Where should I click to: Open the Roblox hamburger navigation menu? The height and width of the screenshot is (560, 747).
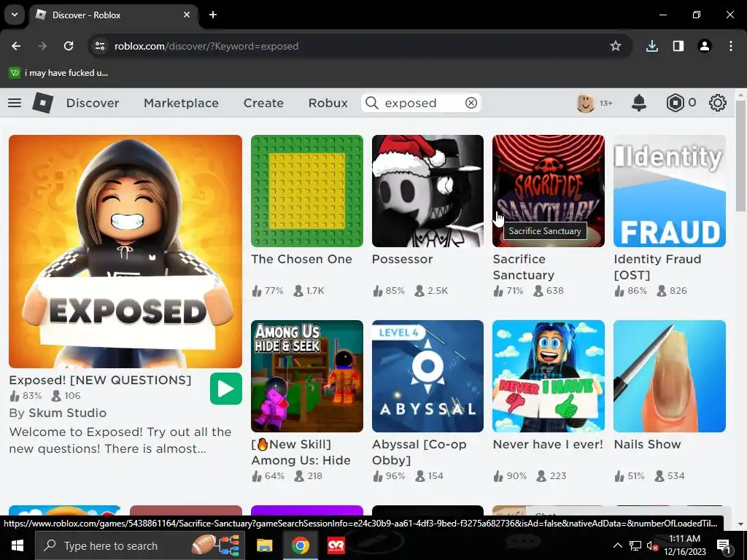click(15, 103)
